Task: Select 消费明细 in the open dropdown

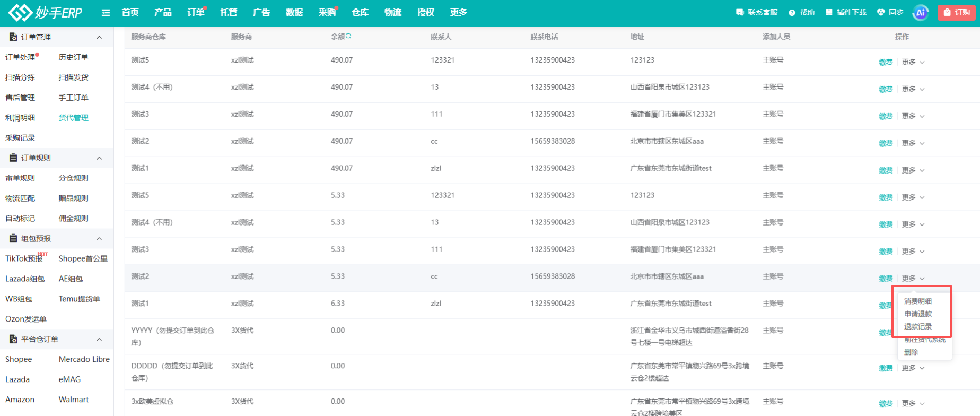Action: 918,301
